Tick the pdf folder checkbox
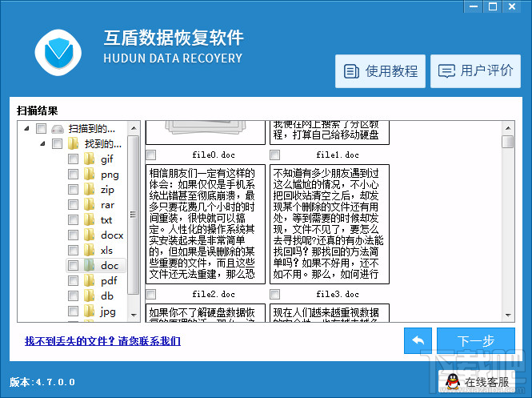 point(73,280)
